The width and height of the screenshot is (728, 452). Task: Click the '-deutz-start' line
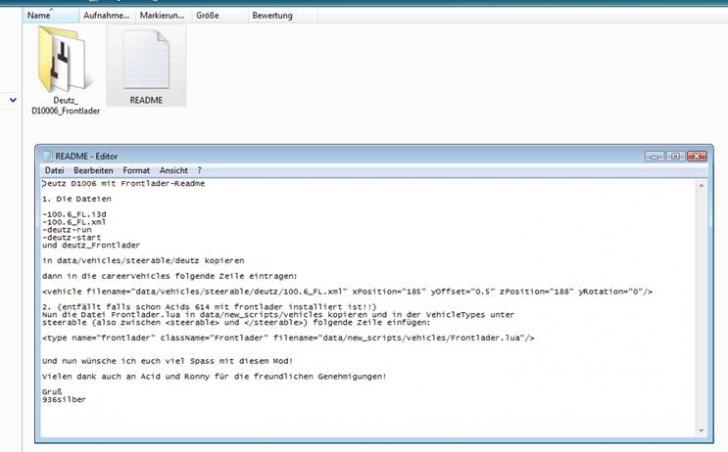72,238
